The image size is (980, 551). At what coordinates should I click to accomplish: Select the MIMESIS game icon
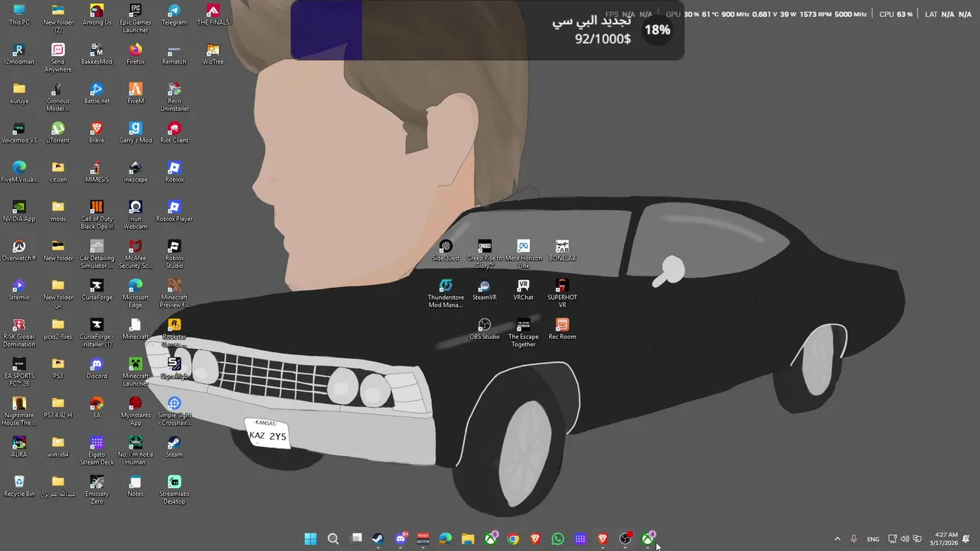click(x=96, y=171)
